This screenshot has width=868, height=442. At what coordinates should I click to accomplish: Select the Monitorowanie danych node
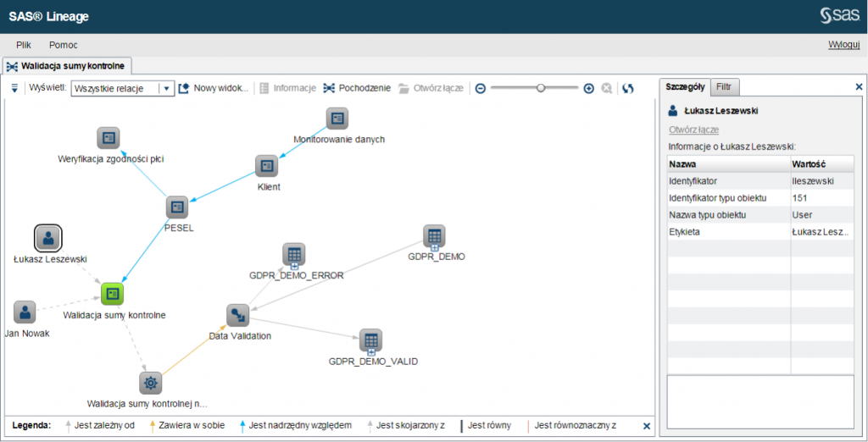[x=337, y=119]
